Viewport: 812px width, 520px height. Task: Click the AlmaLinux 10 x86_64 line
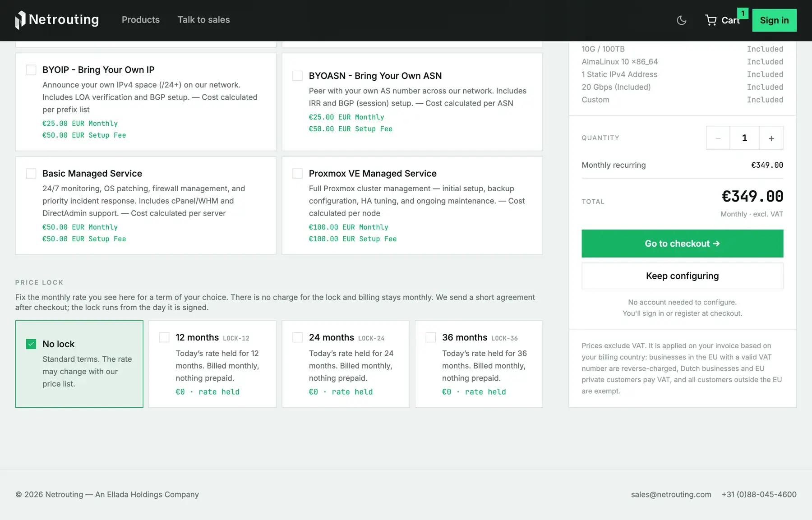[682, 62]
